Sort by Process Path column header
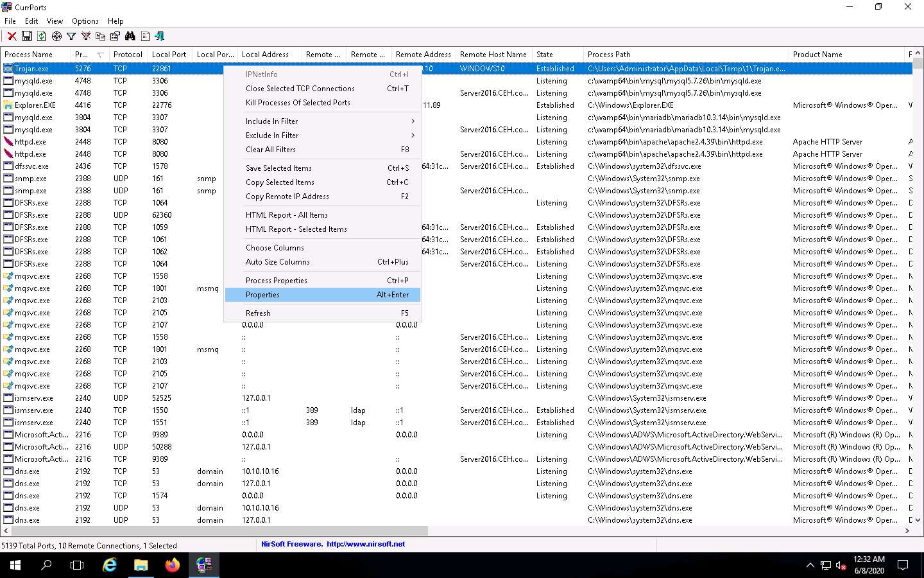The height and width of the screenshot is (578, 924). pyautogui.click(x=686, y=55)
